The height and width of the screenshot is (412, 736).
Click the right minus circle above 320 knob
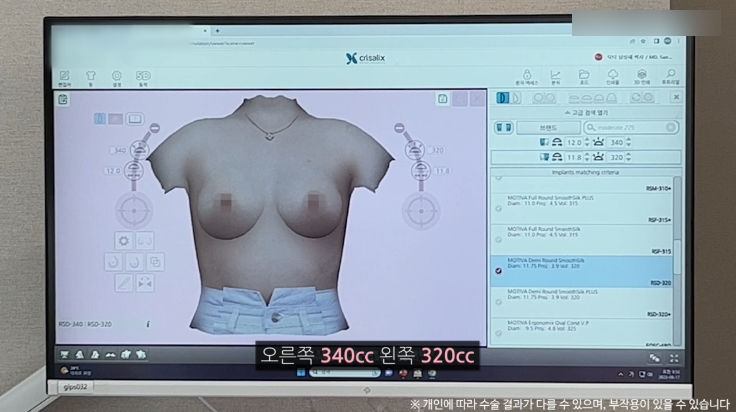(399, 128)
